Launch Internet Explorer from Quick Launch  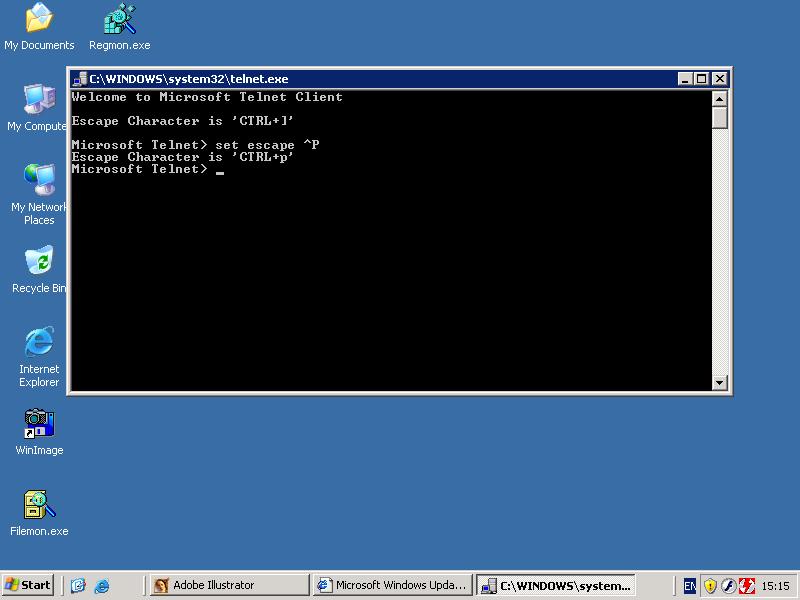pos(102,585)
